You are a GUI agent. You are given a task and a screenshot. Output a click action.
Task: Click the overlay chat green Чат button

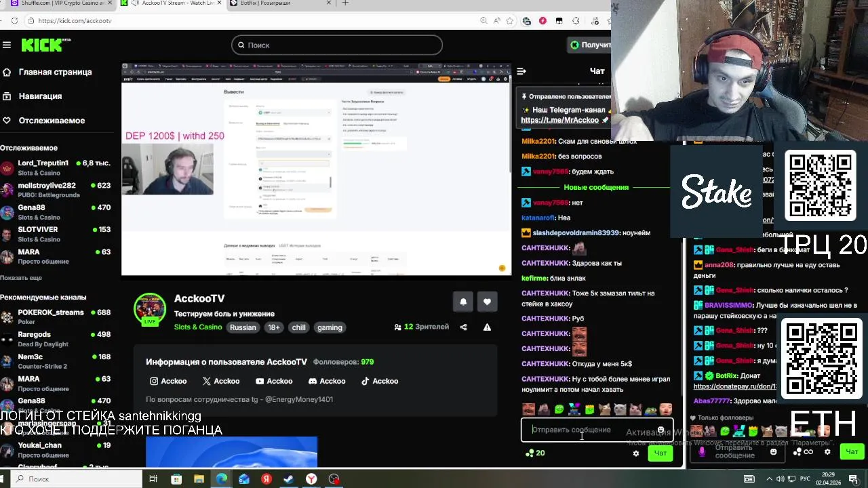(x=852, y=451)
